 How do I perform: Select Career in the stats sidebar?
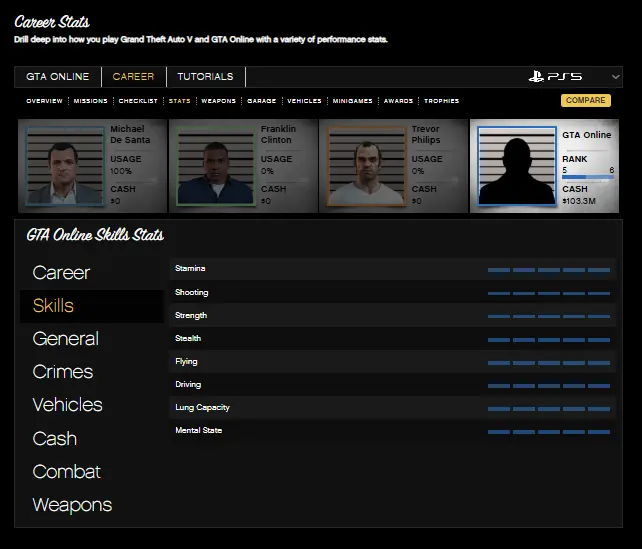pos(61,273)
